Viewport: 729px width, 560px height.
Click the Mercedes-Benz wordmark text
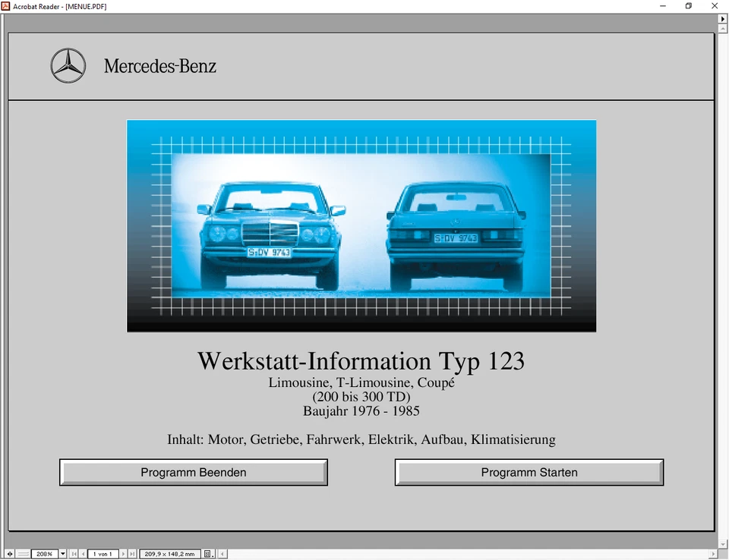point(160,66)
